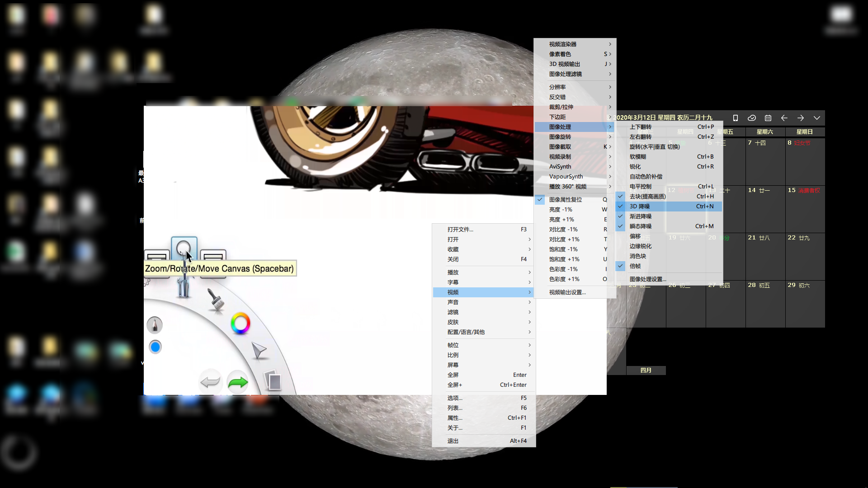Expand the 图像旋转 submenu

pyautogui.click(x=574, y=137)
